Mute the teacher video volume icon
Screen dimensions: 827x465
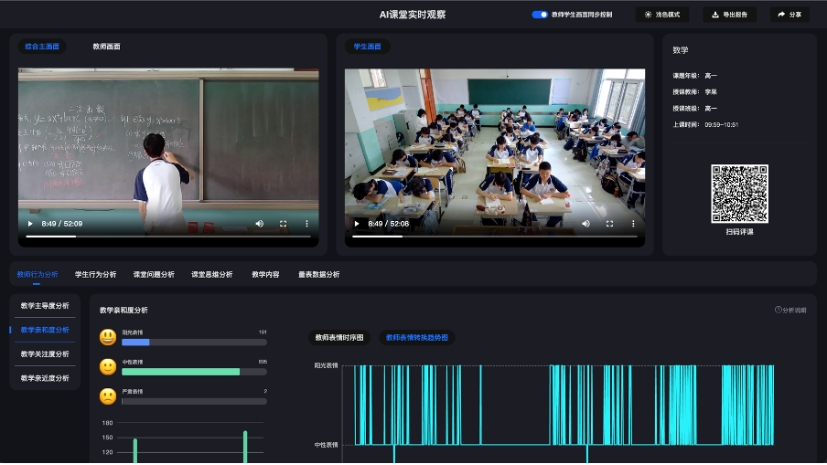click(x=259, y=224)
